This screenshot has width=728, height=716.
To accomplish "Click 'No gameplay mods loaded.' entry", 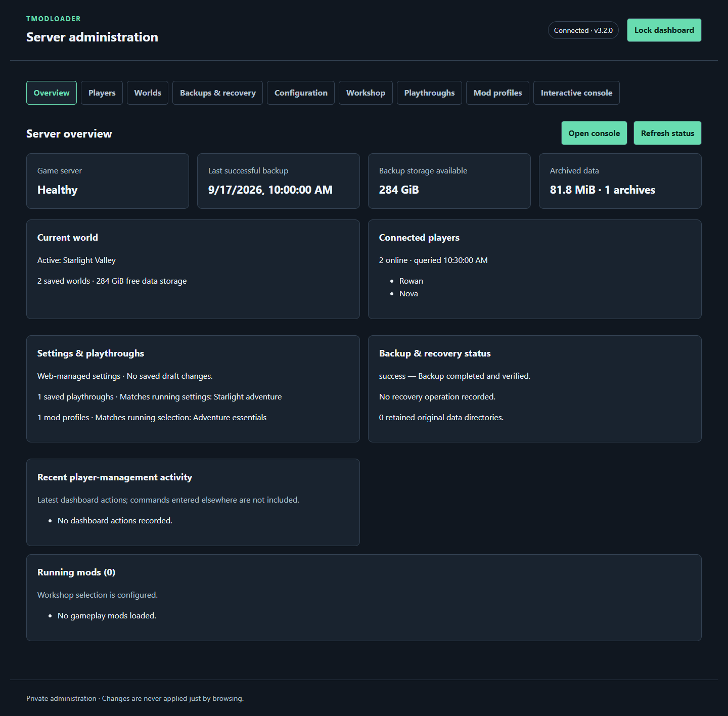I will (x=107, y=616).
